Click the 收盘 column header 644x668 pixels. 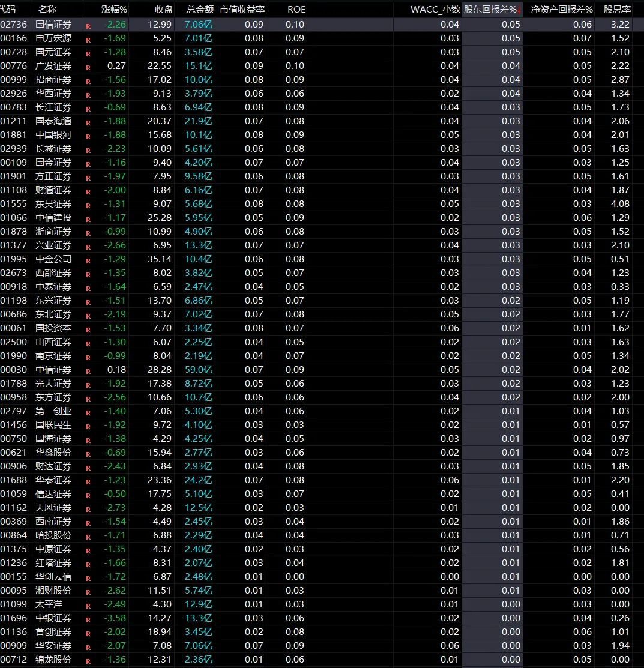click(x=163, y=10)
